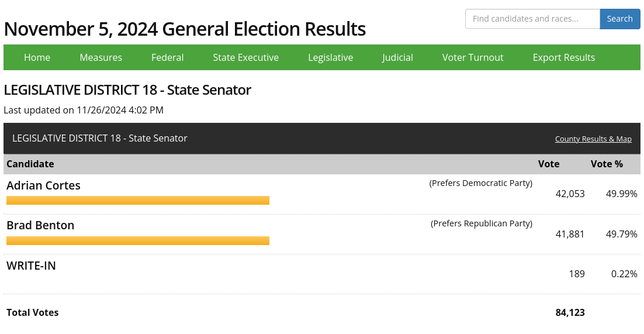Click Adrian Cortes's vote bar
644x334 pixels.
(138, 200)
